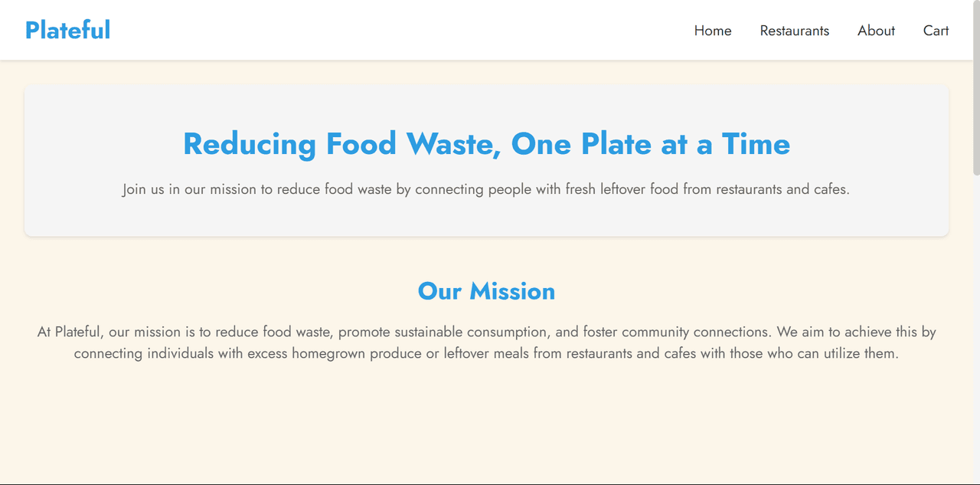Open the Cart from the navbar

[x=936, y=31]
